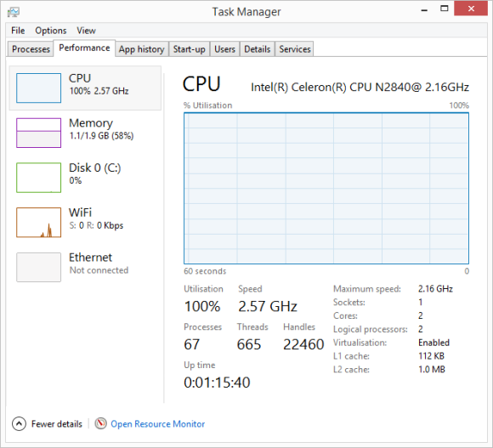Select the Disk 0 (C:) graph thumbnail
493x448 pixels.
[x=38, y=178]
